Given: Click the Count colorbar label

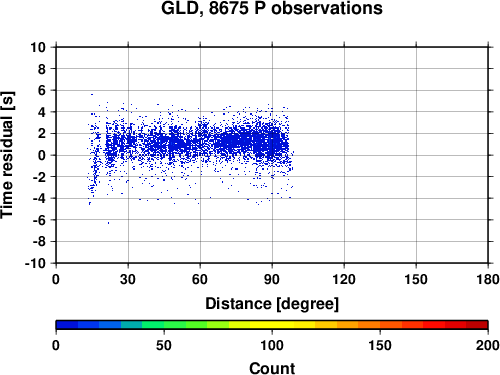Looking at the screenshot, I should pyautogui.click(x=272, y=368).
